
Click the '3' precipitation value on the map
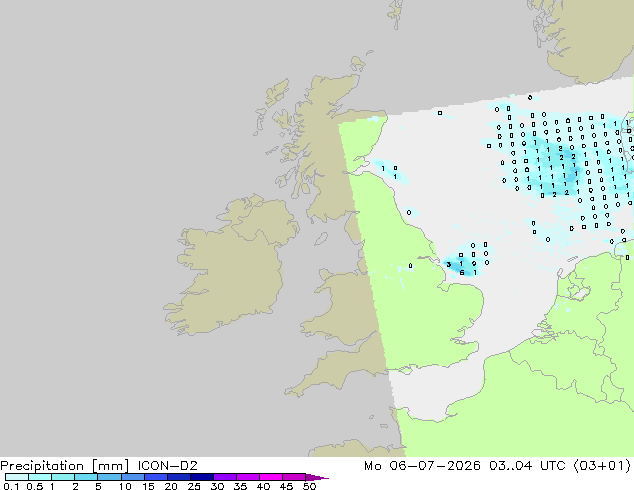449,264
